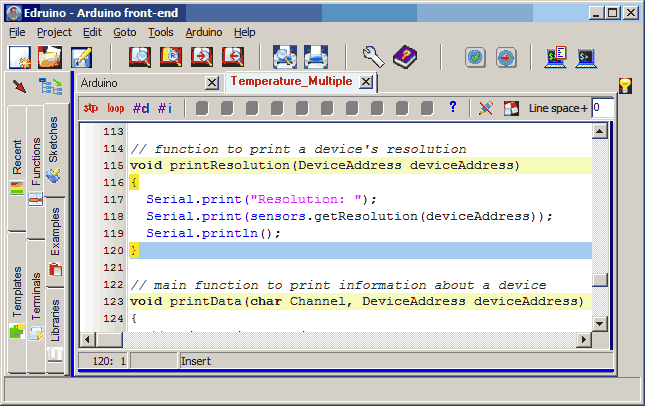Open the Edit menu

[x=92, y=32]
